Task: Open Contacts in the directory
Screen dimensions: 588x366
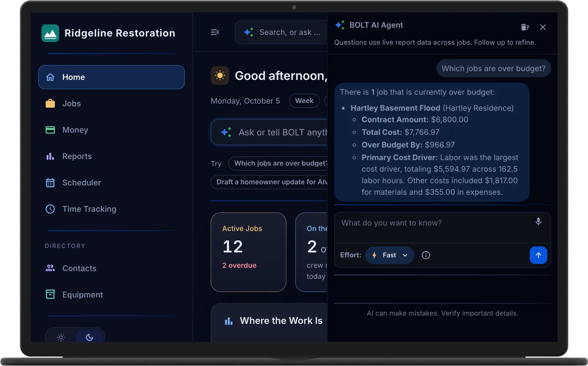Action: point(111,268)
